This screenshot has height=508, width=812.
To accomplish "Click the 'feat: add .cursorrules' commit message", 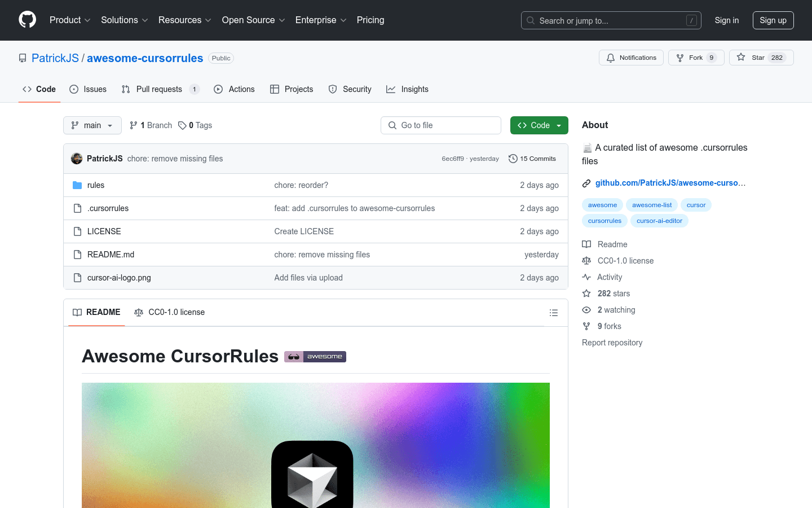I will (355, 208).
